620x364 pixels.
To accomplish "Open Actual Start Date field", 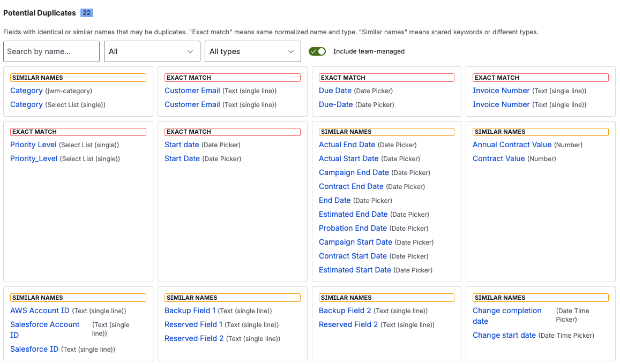I will tap(348, 158).
